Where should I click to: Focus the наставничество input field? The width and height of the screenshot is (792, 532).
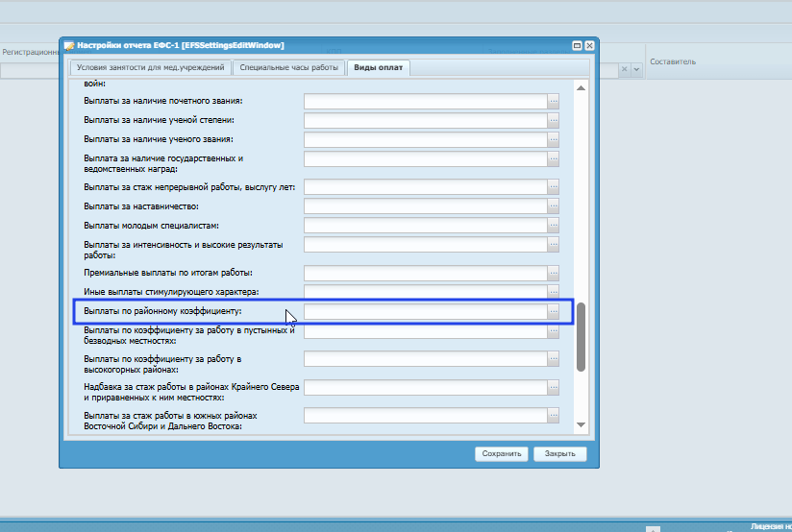pos(426,206)
